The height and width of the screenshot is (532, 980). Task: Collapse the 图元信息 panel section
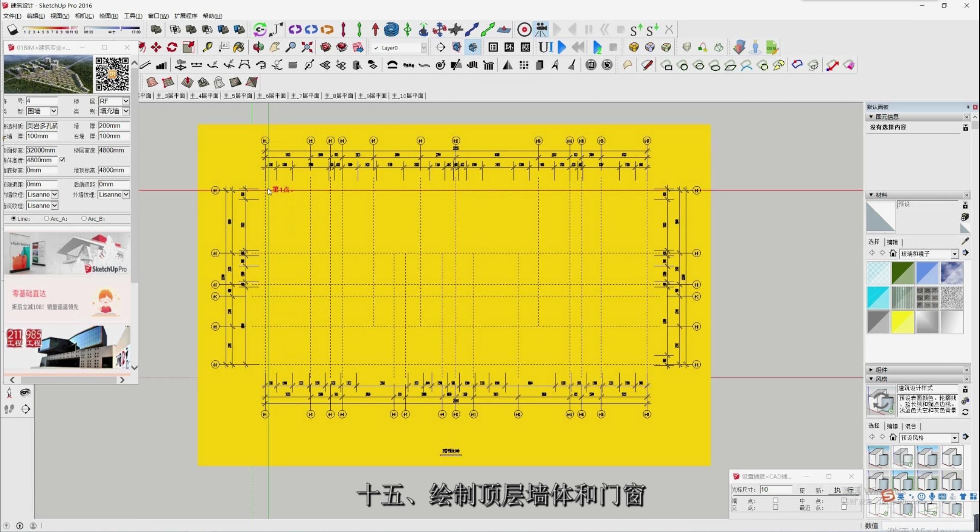point(871,117)
